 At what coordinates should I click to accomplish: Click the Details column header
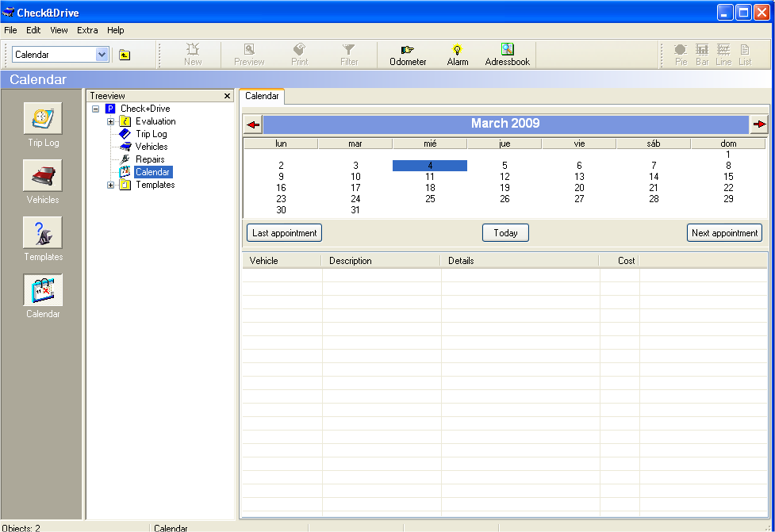(520, 260)
